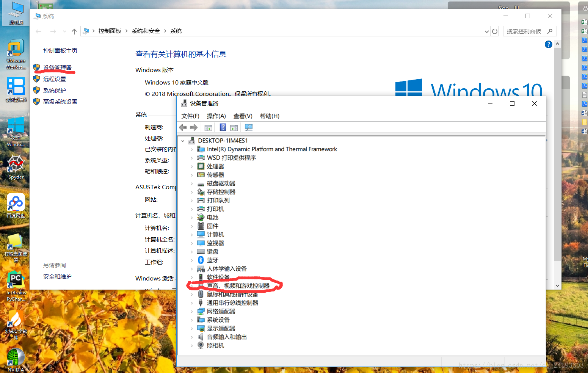
Task: Click 控制面板 in the breadcrumb path
Action: [x=110, y=31]
